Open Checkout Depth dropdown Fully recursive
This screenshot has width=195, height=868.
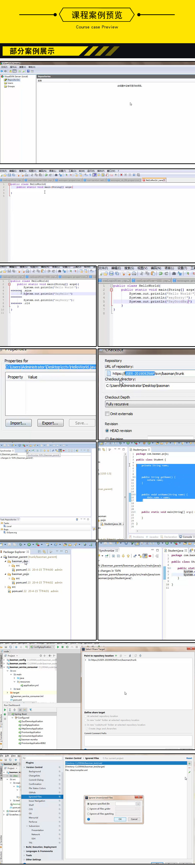pos(150,404)
